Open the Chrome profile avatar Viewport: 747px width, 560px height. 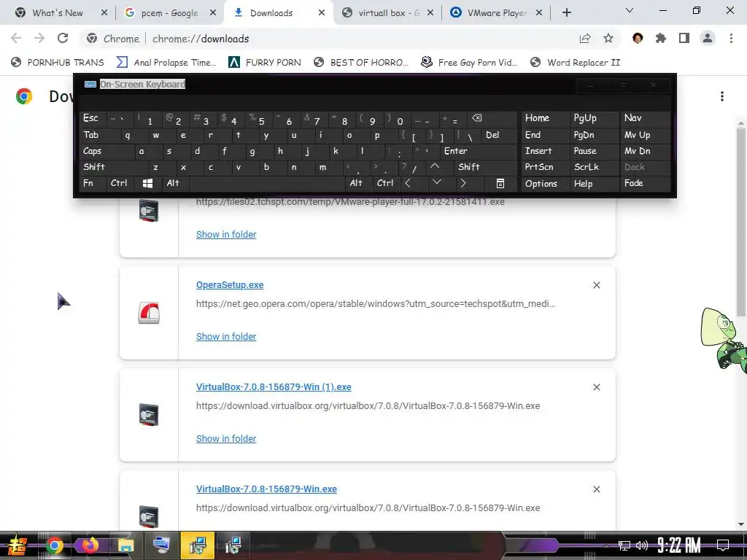(x=708, y=38)
